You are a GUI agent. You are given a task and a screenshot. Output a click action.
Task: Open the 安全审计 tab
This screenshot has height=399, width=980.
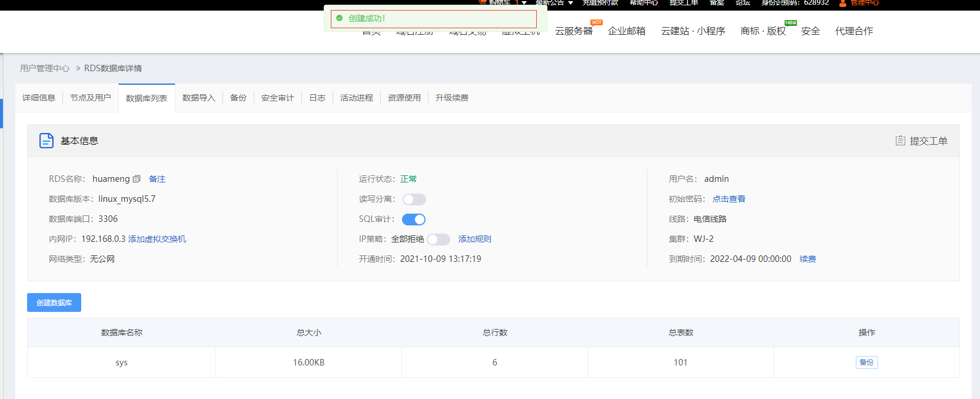coord(278,98)
